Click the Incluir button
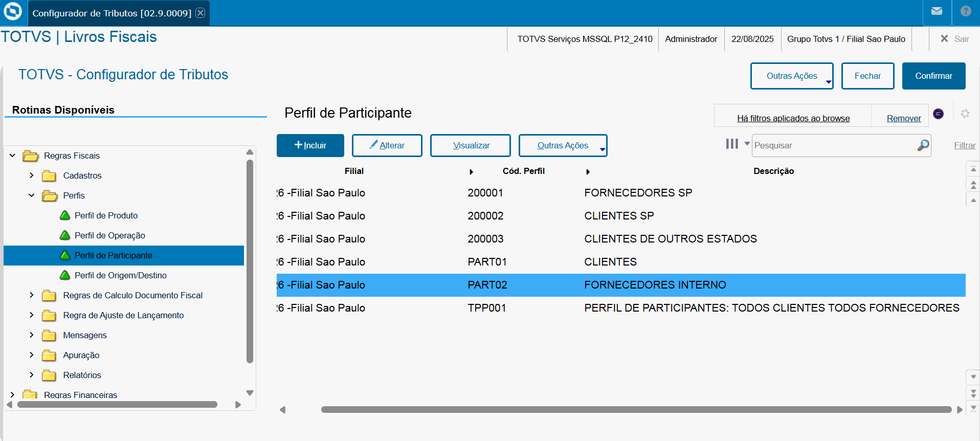980x441 pixels. click(x=310, y=145)
